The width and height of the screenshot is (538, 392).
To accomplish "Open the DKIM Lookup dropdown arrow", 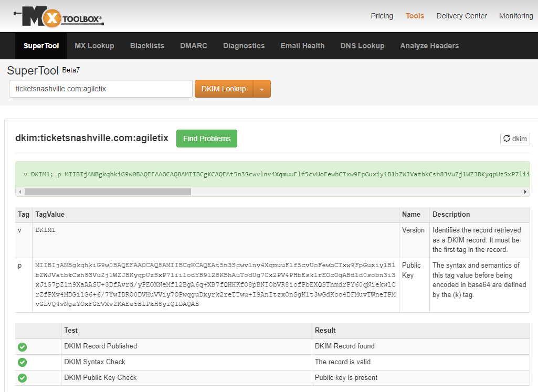I will pyautogui.click(x=262, y=89).
